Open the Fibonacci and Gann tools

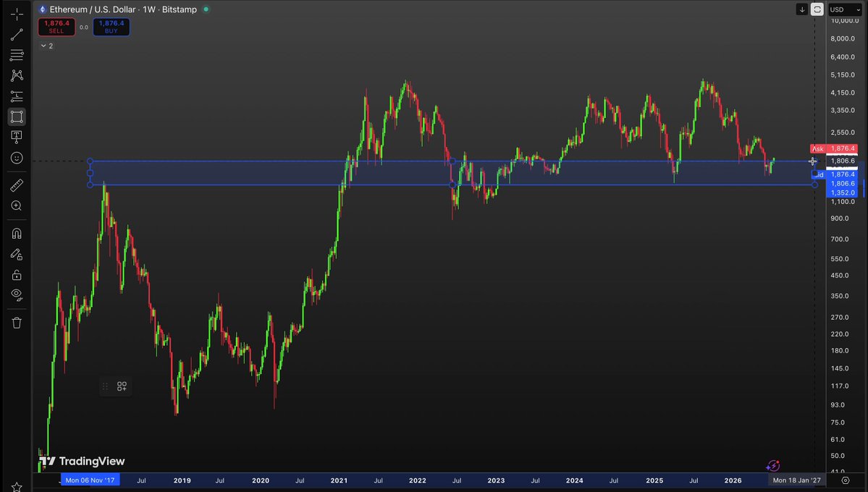[17, 55]
